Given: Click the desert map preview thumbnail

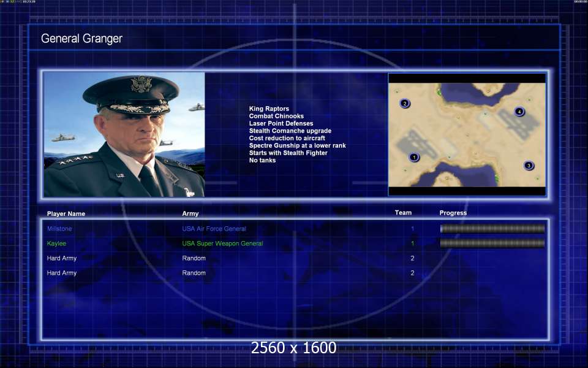Looking at the screenshot, I should [467, 134].
